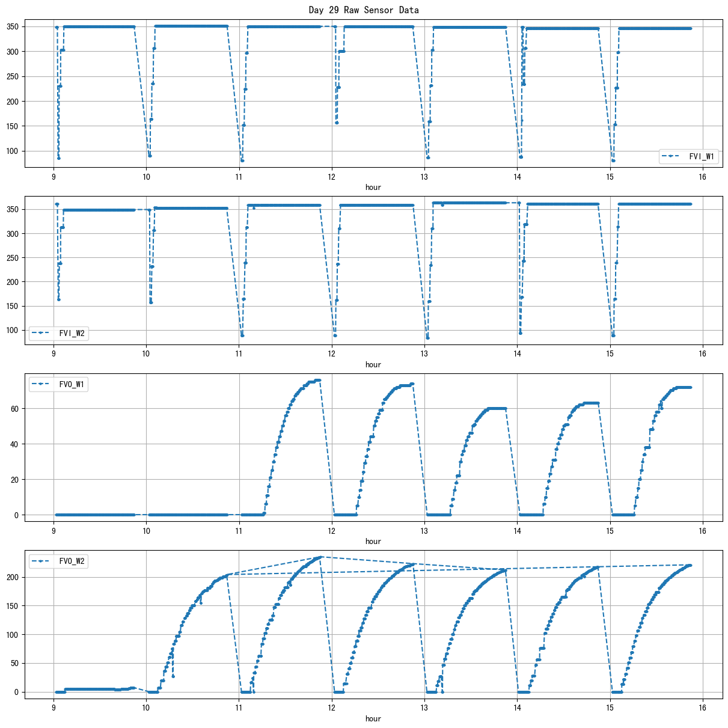Click the 'hour' axis label under FVO_W2 plot
Screen dimensions: 728x728
tap(373, 718)
